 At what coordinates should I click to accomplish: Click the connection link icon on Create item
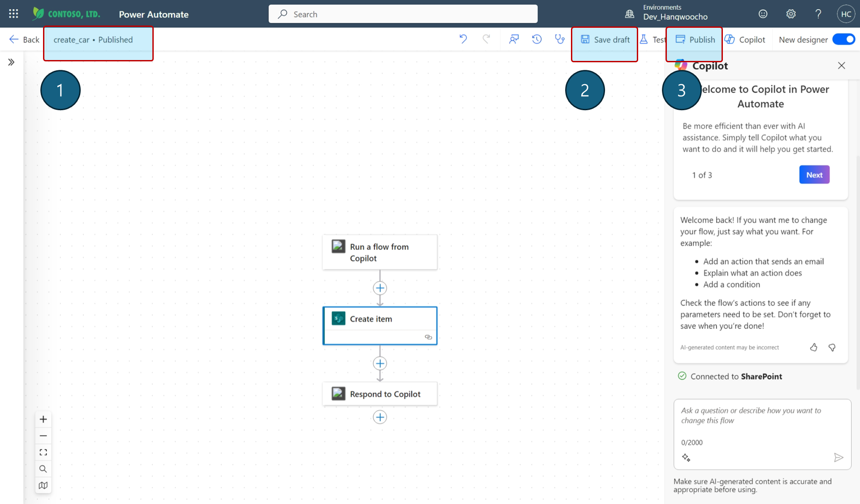click(428, 337)
